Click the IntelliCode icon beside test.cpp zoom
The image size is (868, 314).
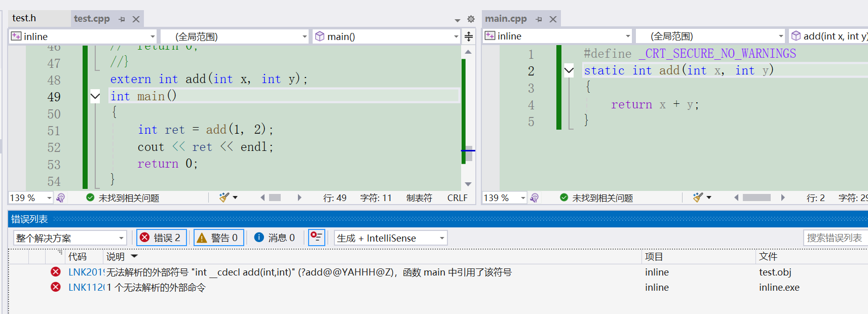click(60, 198)
